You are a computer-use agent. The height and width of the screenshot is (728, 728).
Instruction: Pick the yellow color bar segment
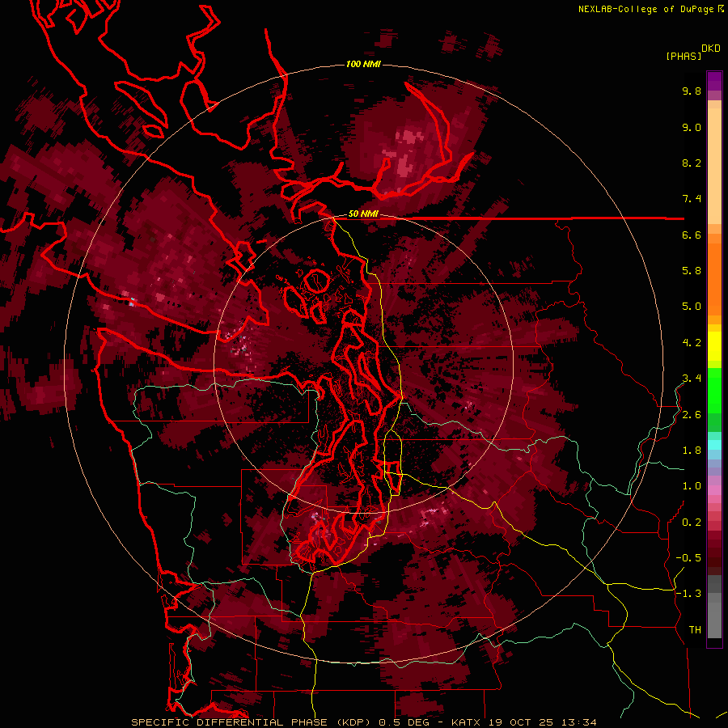point(714,346)
